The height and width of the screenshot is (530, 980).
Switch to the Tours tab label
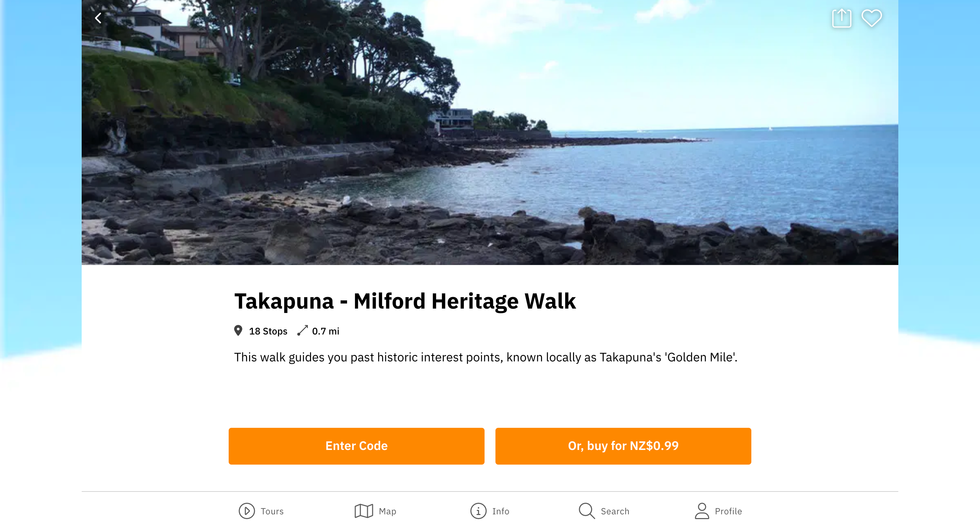(272, 511)
